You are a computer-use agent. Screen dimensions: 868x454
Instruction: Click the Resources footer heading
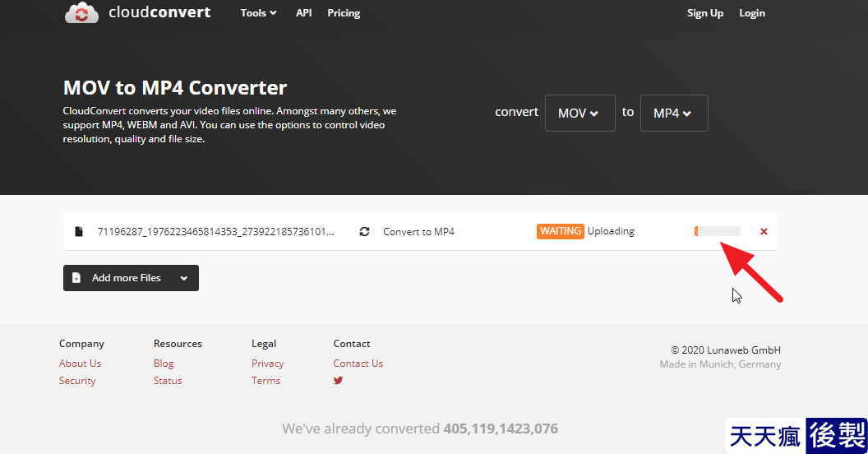pyautogui.click(x=178, y=343)
